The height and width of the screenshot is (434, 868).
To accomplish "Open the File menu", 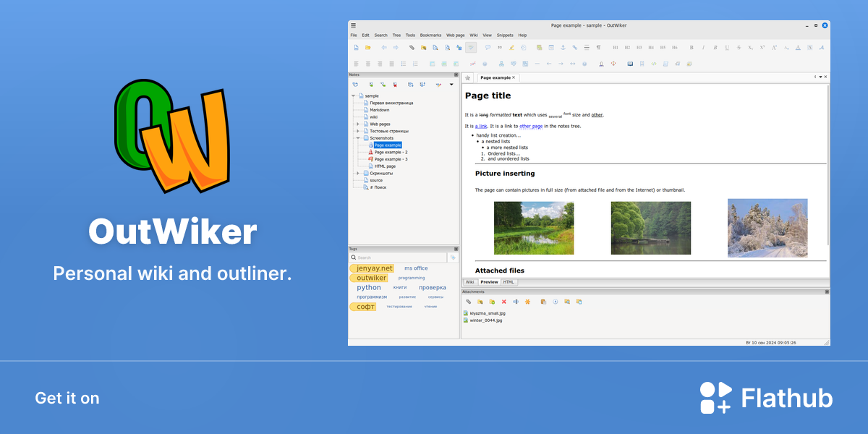I will pos(354,35).
